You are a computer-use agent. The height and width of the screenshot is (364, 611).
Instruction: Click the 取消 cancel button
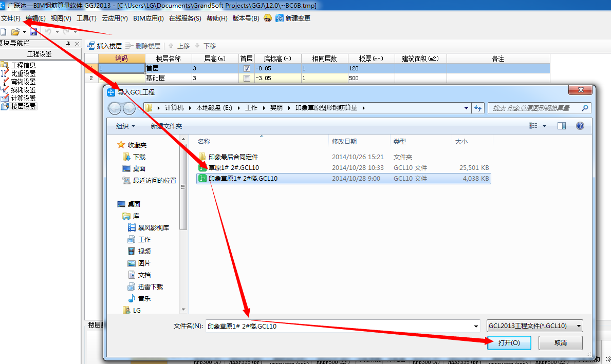pyautogui.click(x=560, y=342)
